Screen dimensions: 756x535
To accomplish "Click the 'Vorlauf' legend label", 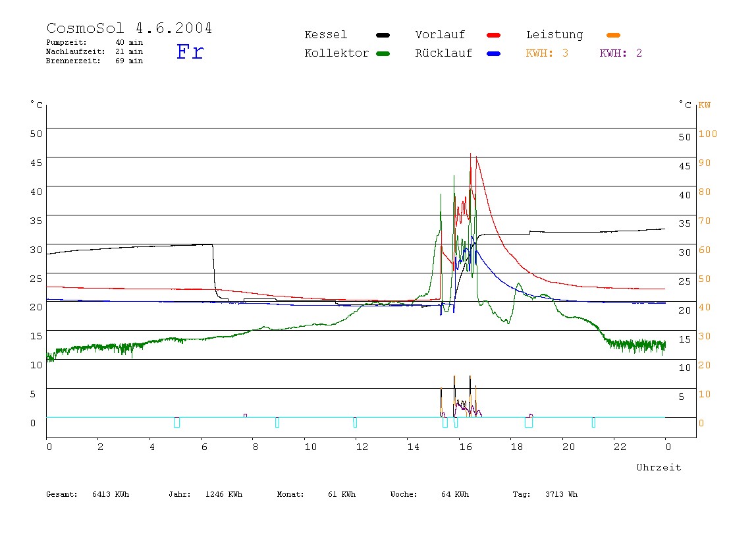I will pos(440,35).
